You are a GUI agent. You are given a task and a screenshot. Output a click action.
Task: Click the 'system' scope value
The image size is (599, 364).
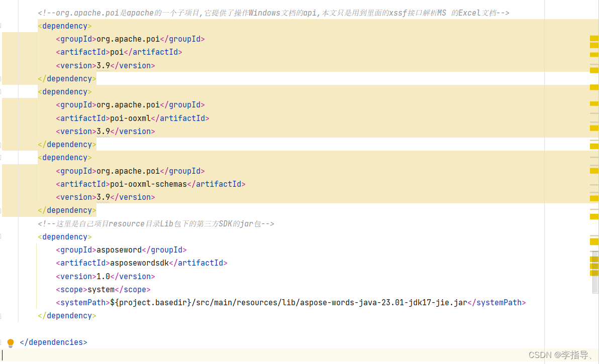tap(101, 290)
